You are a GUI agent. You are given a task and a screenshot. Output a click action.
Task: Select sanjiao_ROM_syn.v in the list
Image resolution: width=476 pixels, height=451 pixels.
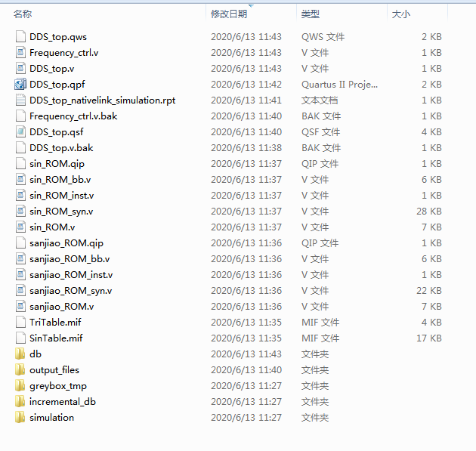click(70, 290)
